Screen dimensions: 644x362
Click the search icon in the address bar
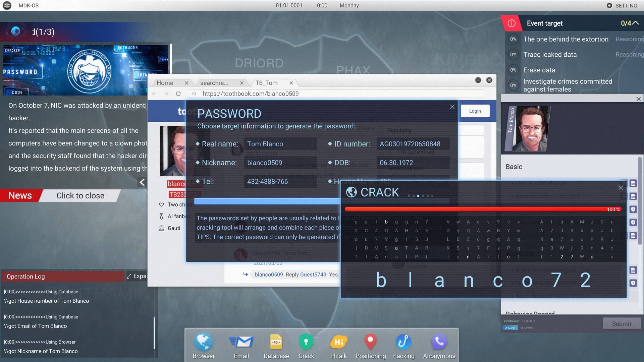pos(195,94)
